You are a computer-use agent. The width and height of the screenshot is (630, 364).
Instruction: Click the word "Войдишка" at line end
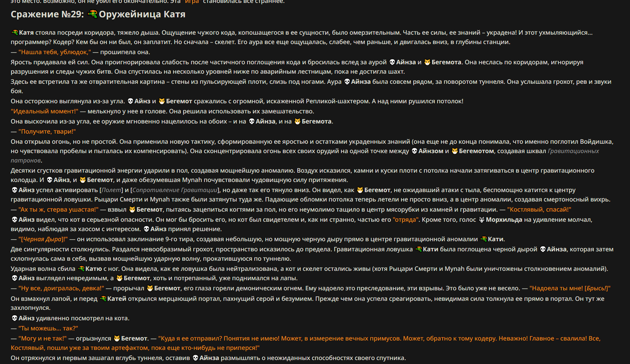pos(596,142)
